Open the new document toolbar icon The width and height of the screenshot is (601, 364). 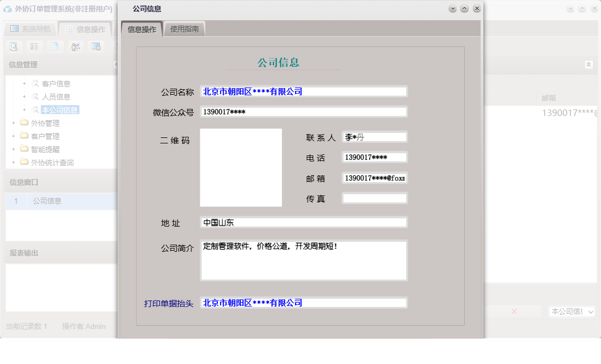(x=55, y=47)
